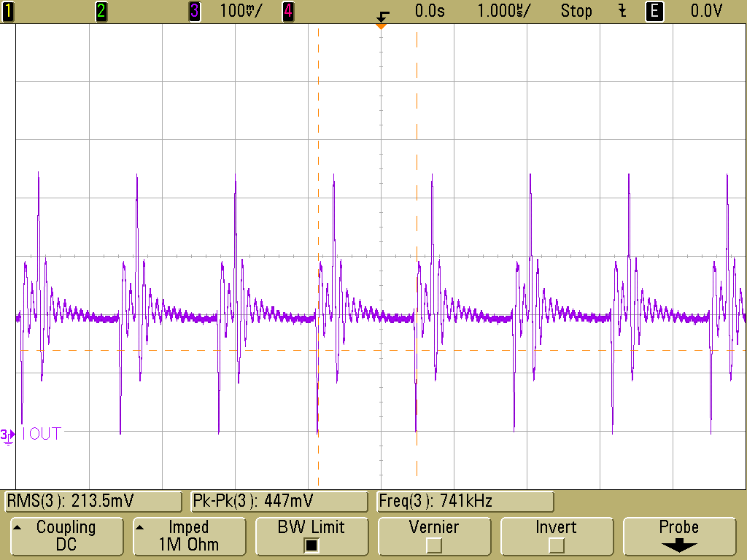The width and height of the screenshot is (747, 560).
Task: Toggle the BW Limit checkbox
Action: [x=311, y=545]
